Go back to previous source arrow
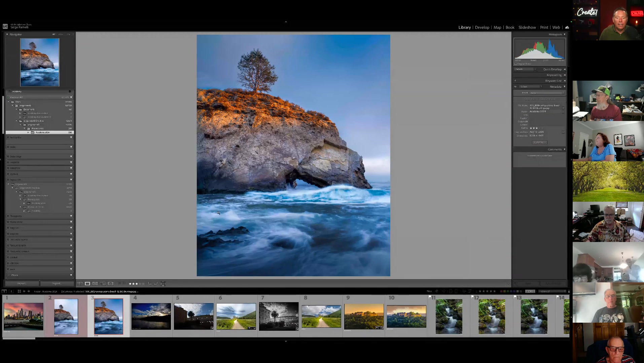Viewport: 644px width, 363px height. [24, 291]
